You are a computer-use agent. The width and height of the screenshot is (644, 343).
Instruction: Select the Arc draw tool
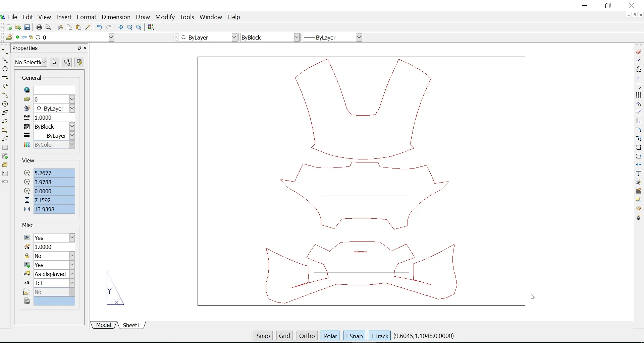[x=5, y=96]
